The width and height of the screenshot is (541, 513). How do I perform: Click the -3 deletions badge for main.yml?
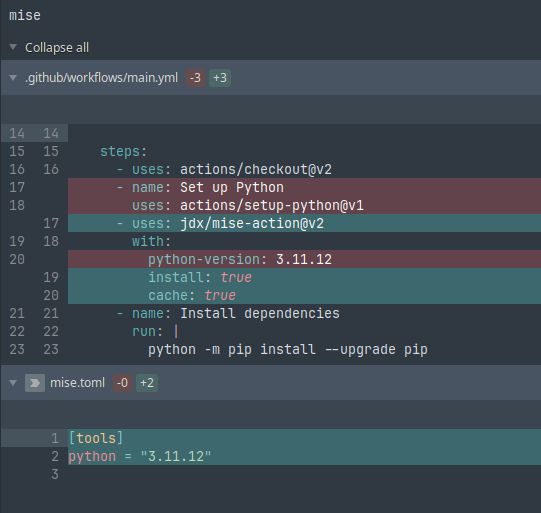195,78
